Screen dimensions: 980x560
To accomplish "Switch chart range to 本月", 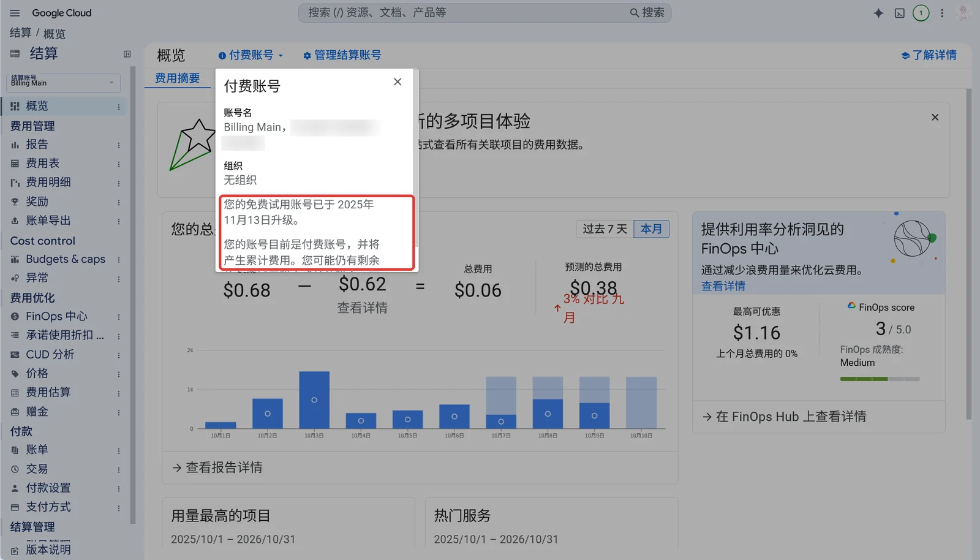I will pyautogui.click(x=651, y=229).
